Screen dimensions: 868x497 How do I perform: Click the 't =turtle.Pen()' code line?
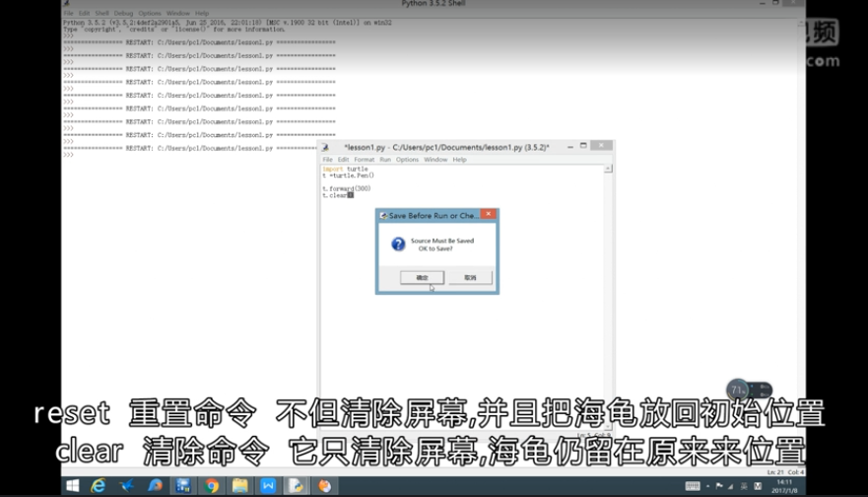pos(349,176)
